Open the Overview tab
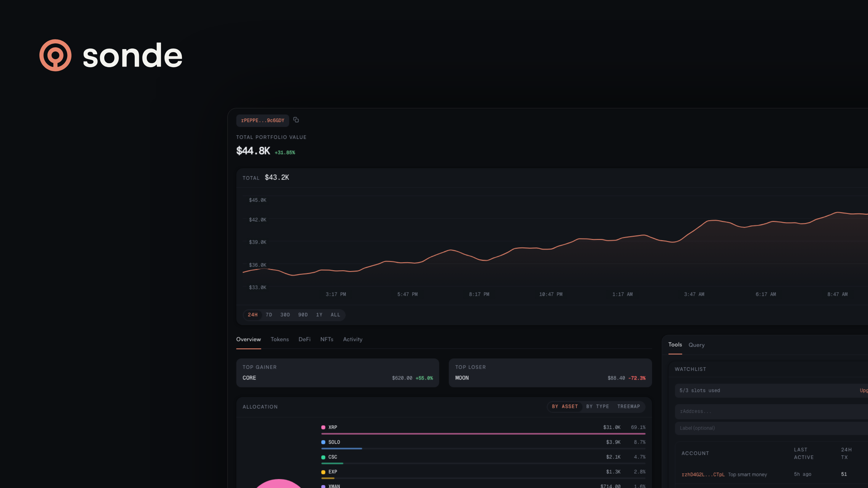Screen dimensions: 868x488 coord(248,339)
